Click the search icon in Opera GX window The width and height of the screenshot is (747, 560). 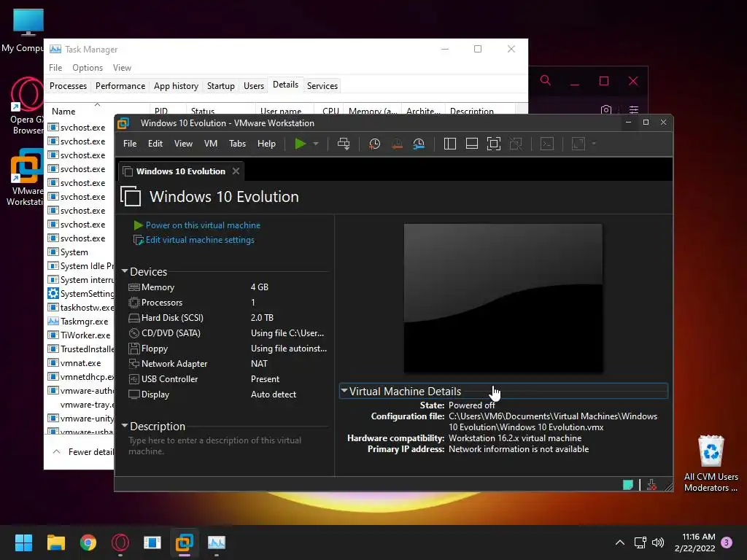(x=546, y=80)
